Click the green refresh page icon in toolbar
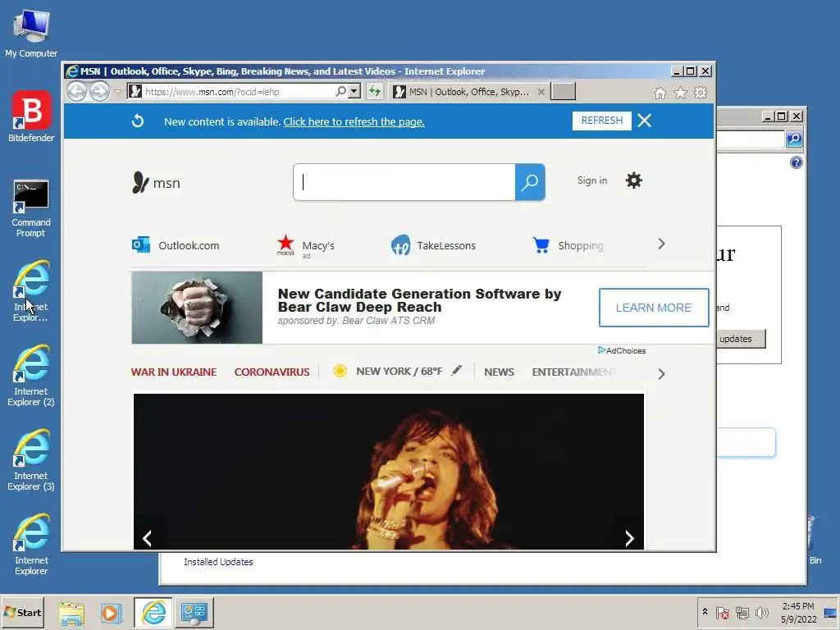Image resolution: width=840 pixels, height=630 pixels. pyautogui.click(x=375, y=92)
